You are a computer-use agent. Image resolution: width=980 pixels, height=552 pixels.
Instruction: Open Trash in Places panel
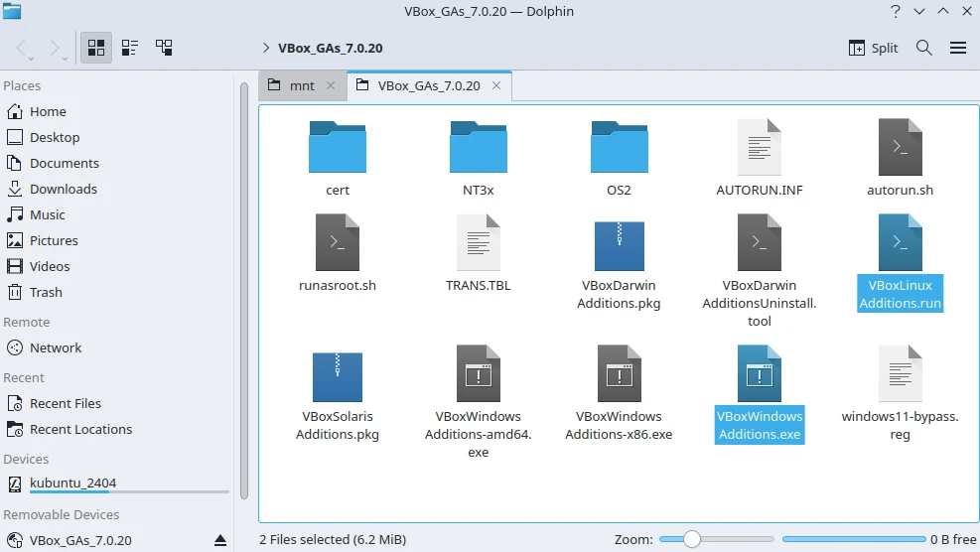(x=116, y=292)
